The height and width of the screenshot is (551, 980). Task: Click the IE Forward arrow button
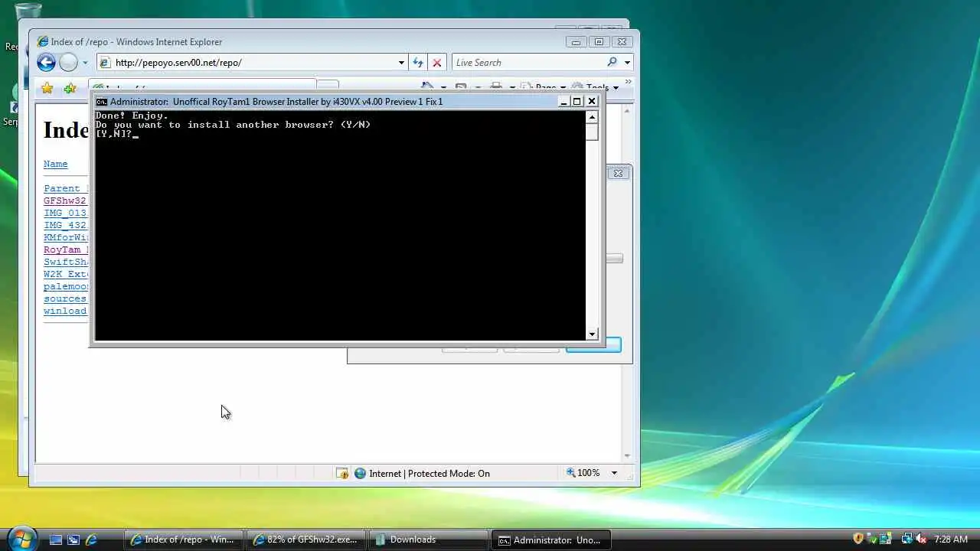[68, 63]
